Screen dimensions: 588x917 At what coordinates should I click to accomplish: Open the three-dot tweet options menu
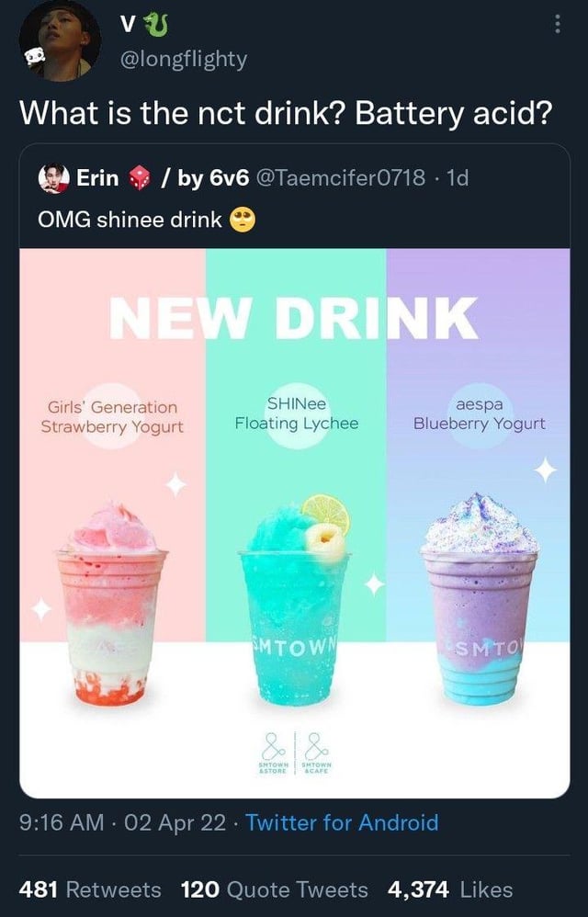click(554, 28)
